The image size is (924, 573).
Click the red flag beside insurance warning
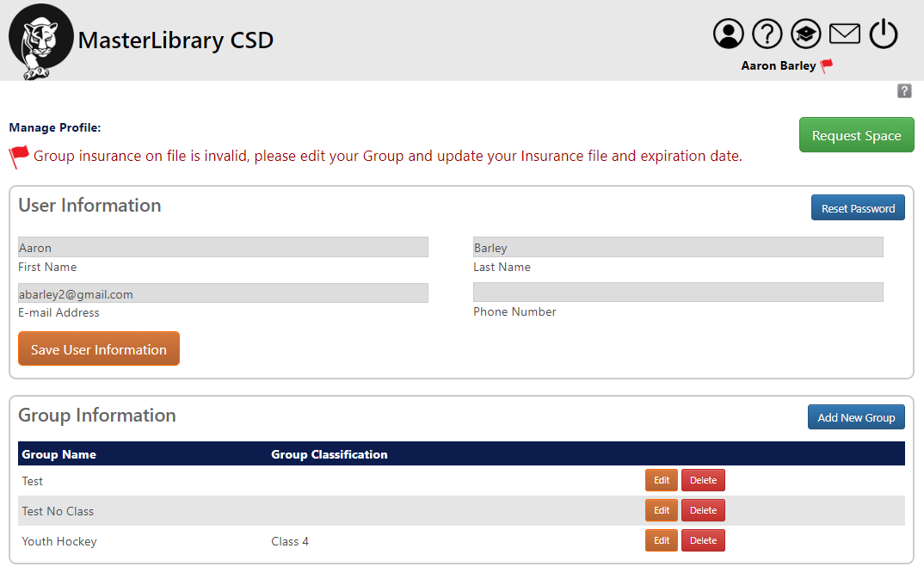[x=19, y=157]
